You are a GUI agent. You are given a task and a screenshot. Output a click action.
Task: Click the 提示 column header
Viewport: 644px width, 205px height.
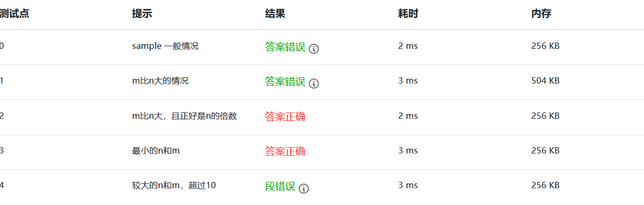pos(142,14)
